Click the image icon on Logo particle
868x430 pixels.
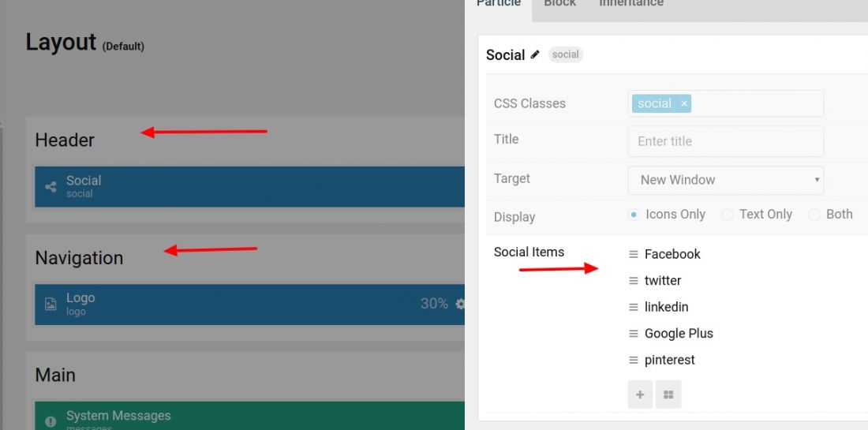[51, 304]
